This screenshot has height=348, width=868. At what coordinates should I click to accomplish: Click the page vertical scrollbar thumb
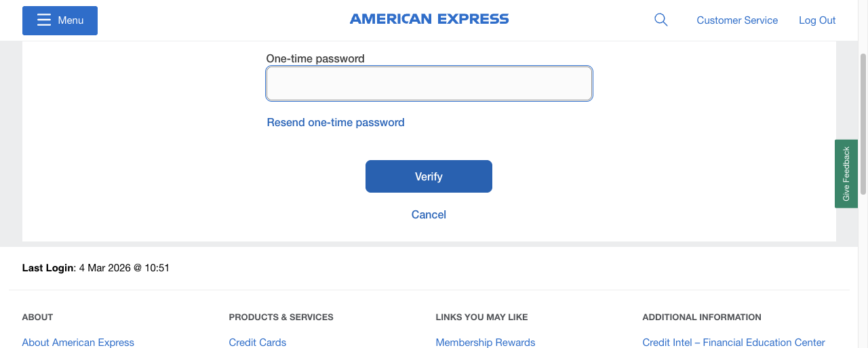click(863, 122)
